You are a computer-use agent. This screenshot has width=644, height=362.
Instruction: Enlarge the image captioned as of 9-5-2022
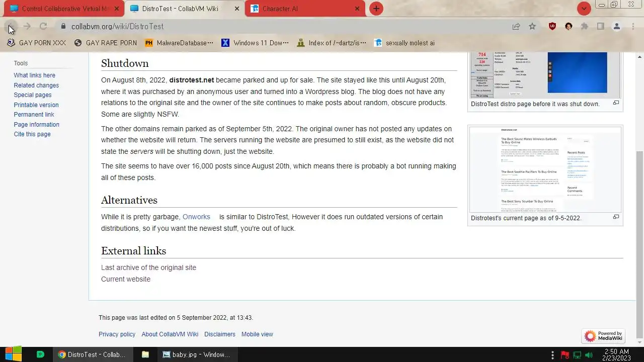tap(615, 217)
